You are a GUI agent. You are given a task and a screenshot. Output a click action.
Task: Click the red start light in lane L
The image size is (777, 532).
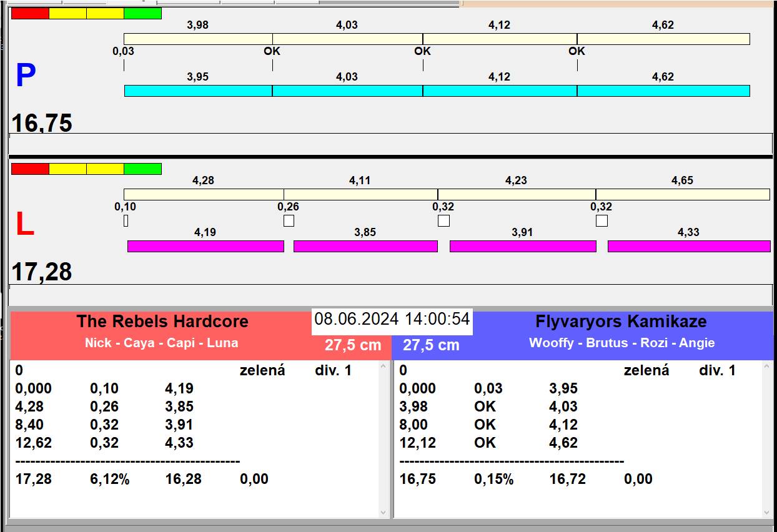[x=30, y=169]
